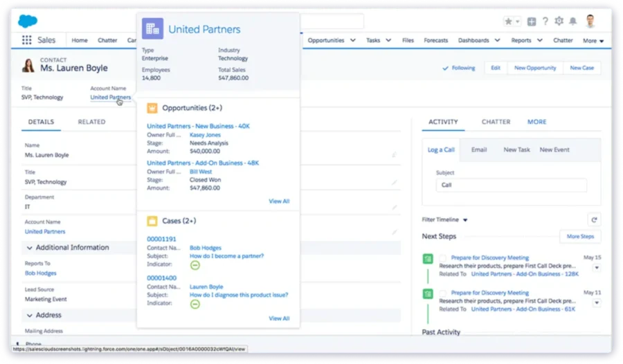Expand the Tasks nav dropdown

pyautogui.click(x=388, y=40)
